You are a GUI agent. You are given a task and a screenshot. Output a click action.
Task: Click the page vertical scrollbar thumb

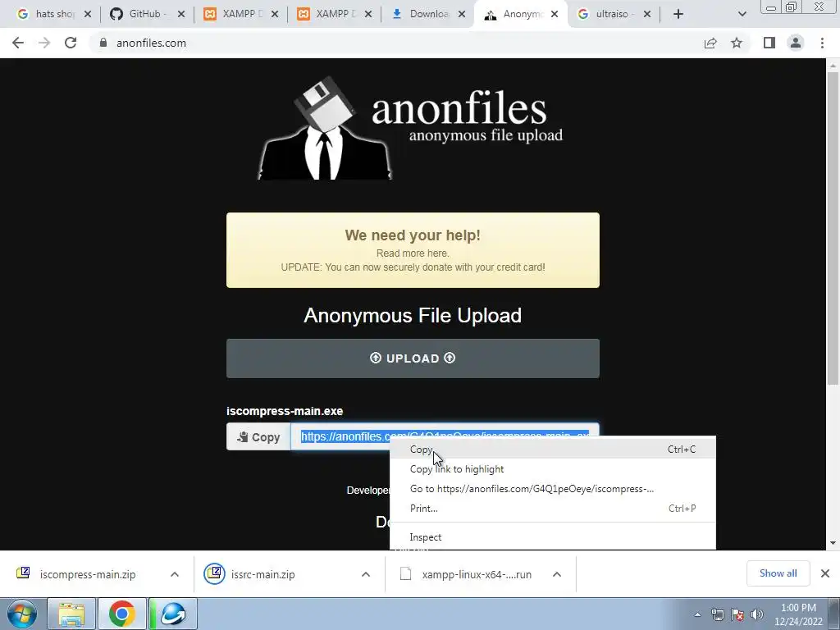pos(833,228)
